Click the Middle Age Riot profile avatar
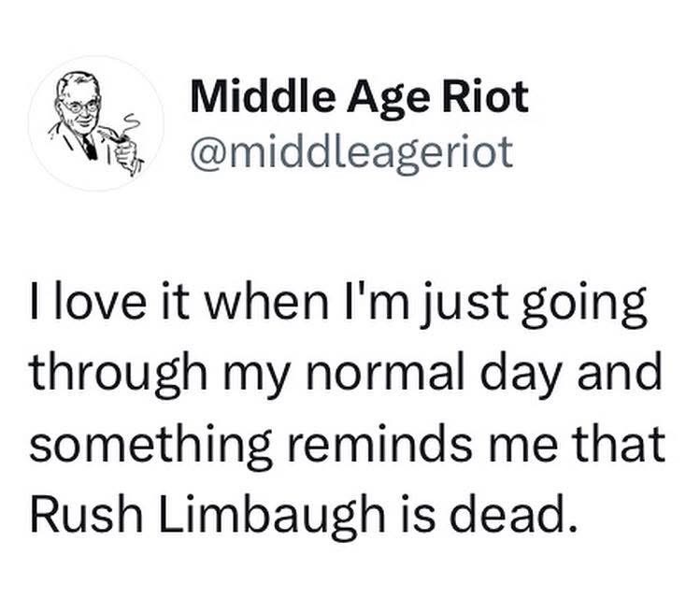The width and height of the screenshot is (700, 598). pyautogui.click(x=95, y=122)
